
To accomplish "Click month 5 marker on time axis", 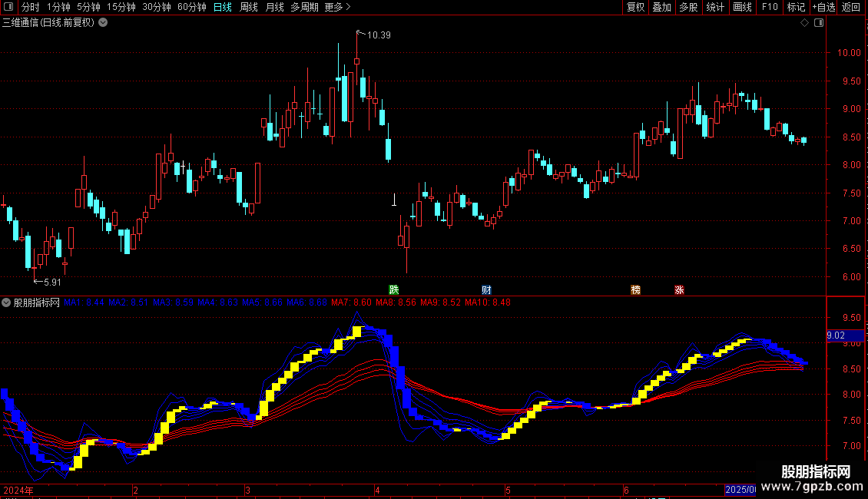I will [508, 490].
